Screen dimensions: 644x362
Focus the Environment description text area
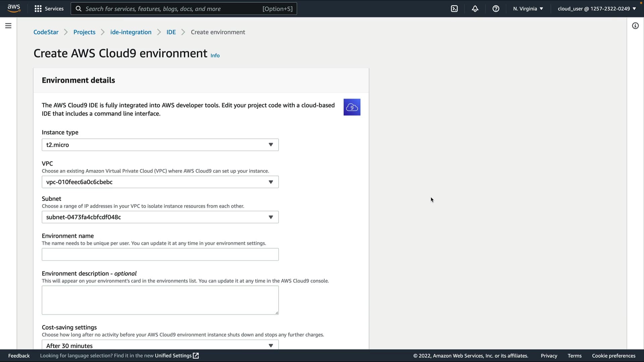point(160,300)
